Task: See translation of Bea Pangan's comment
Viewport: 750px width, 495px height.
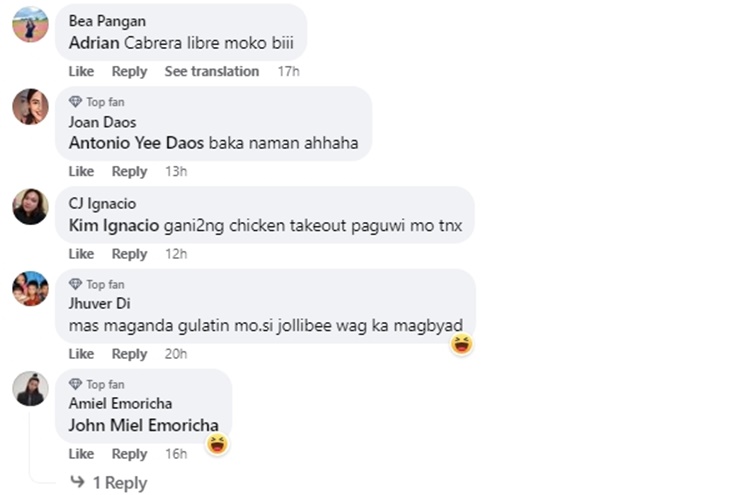Action: tap(211, 72)
